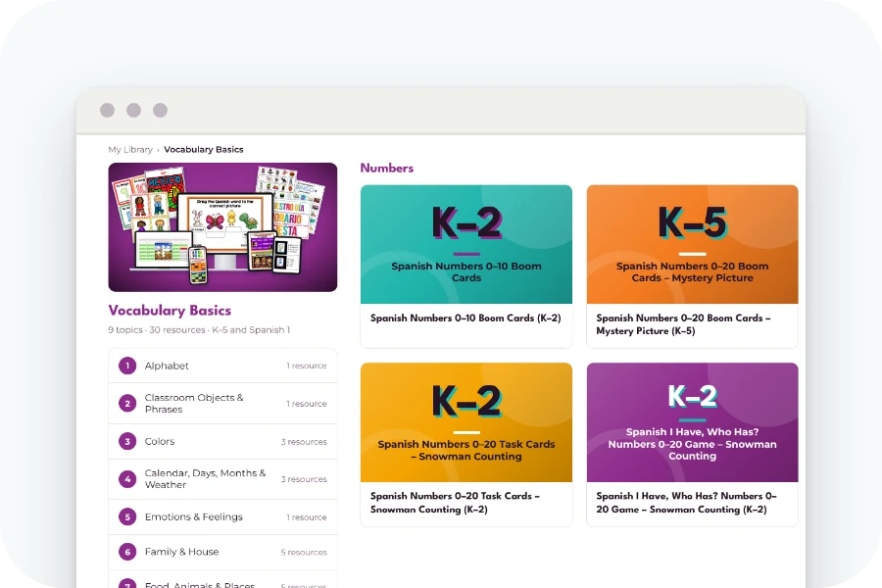
Task: Open Calendar, Days, Months & Weather topic
Action: click(x=222, y=479)
